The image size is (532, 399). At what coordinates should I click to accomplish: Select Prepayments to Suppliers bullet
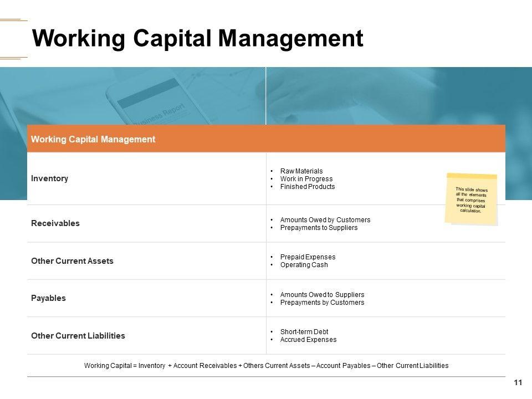point(319,228)
